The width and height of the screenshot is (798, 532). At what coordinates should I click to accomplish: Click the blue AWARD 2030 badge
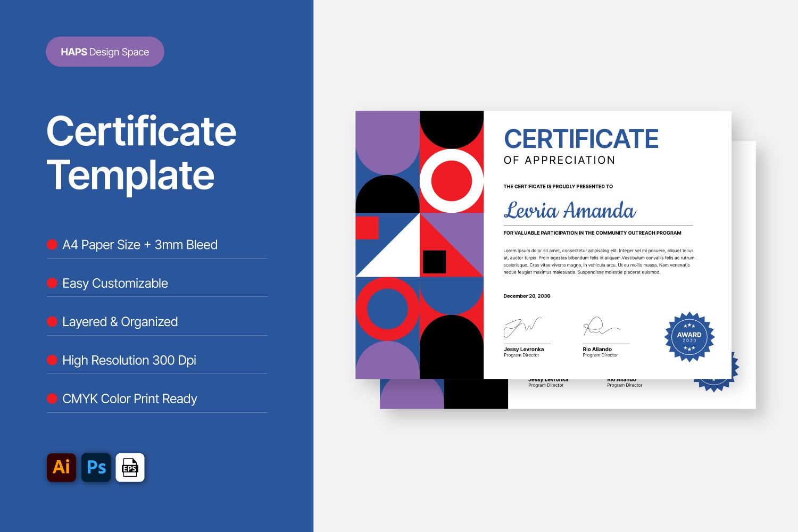pos(689,337)
